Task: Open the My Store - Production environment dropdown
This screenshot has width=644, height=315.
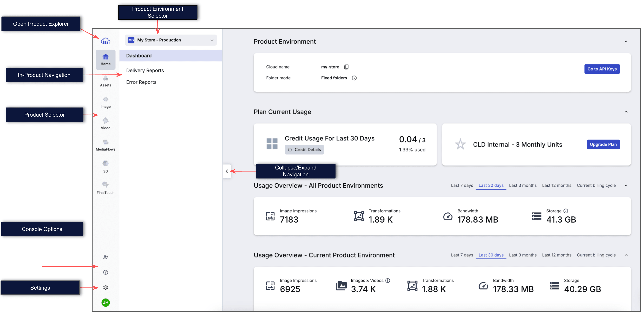Action: click(171, 40)
